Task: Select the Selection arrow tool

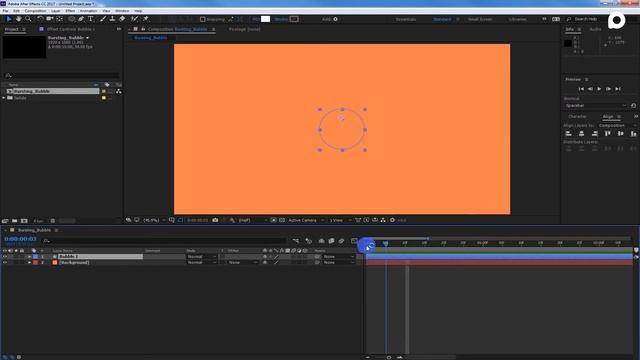Action: pyautogui.click(x=9, y=19)
